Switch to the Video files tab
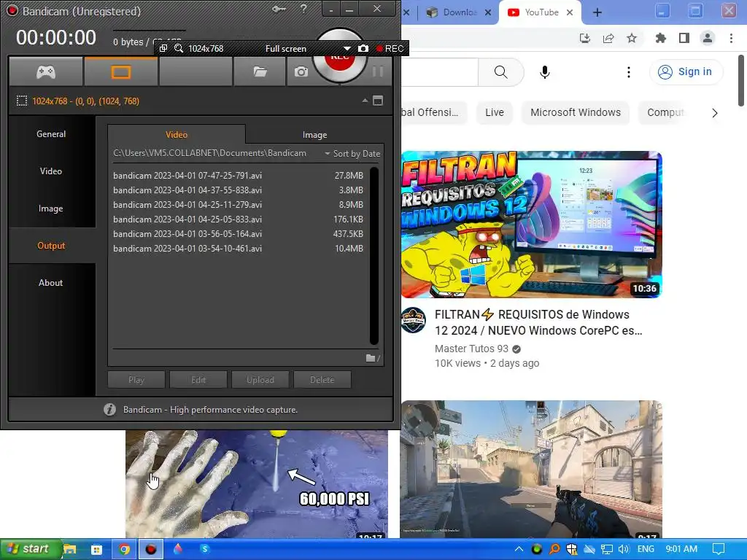Image resolution: width=747 pixels, height=560 pixels. pyautogui.click(x=177, y=134)
